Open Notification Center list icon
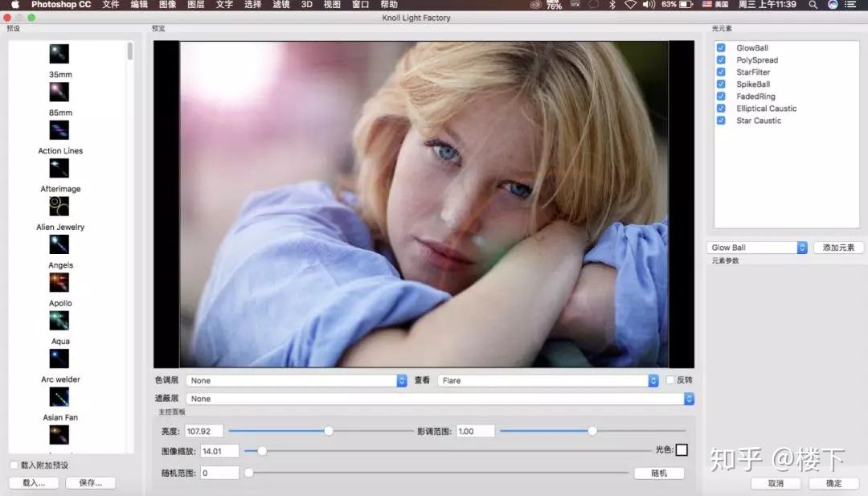This screenshot has width=868, height=496. (x=850, y=5)
